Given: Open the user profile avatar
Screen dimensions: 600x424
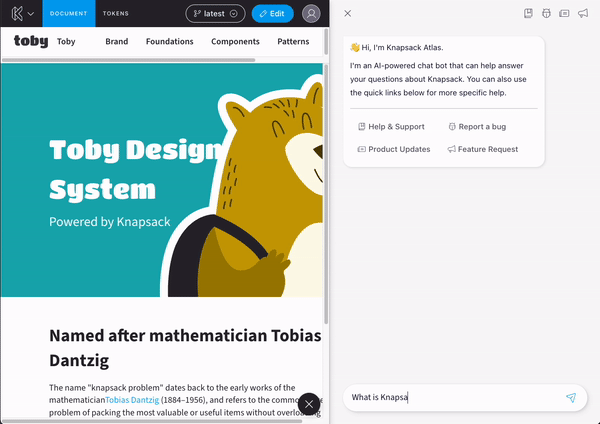Looking at the screenshot, I should (x=311, y=14).
